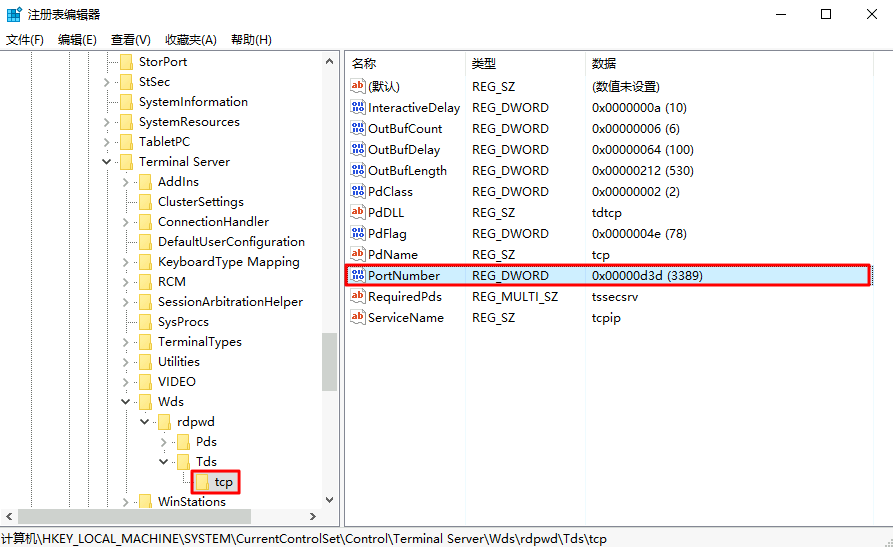Click horizontal scrollbar left arrow in tree
Screen dimensions: 893x547
coord(9,516)
